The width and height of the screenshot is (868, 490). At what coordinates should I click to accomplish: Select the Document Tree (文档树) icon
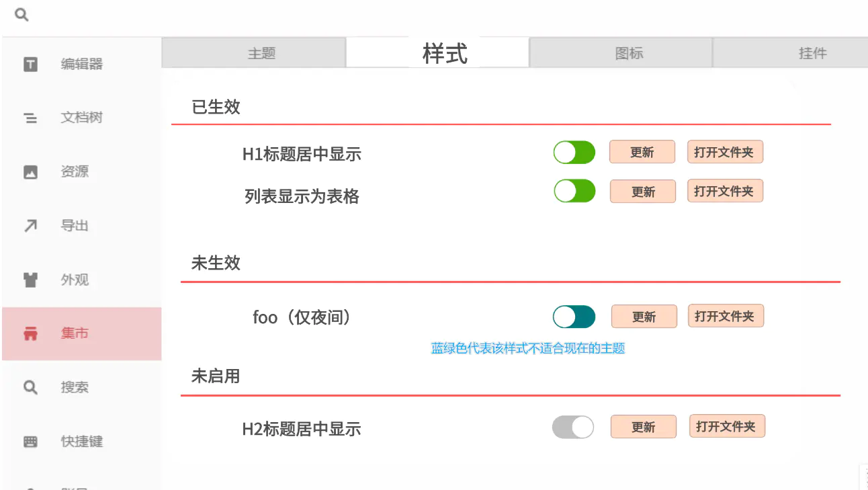(x=30, y=118)
